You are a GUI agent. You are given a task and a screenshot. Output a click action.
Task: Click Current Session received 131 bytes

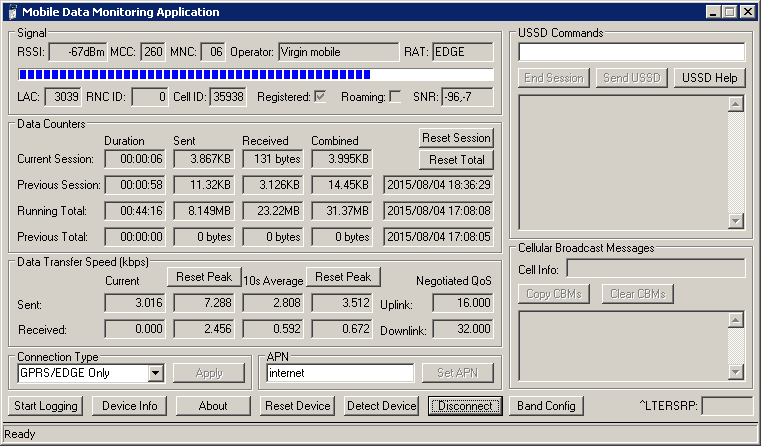(273, 159)
